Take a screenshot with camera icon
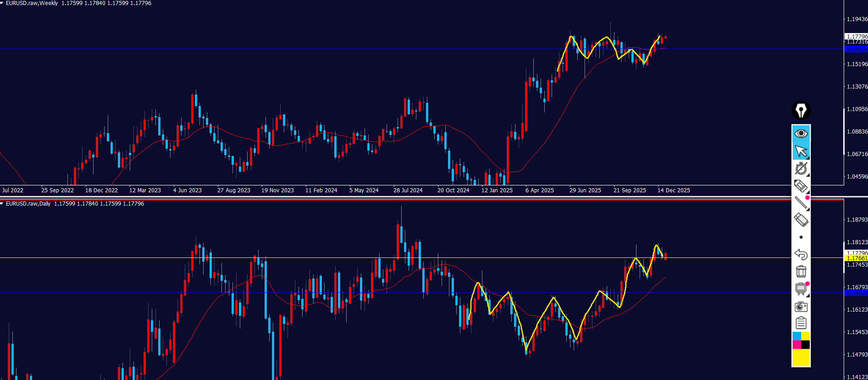 (x=801, y=306)
